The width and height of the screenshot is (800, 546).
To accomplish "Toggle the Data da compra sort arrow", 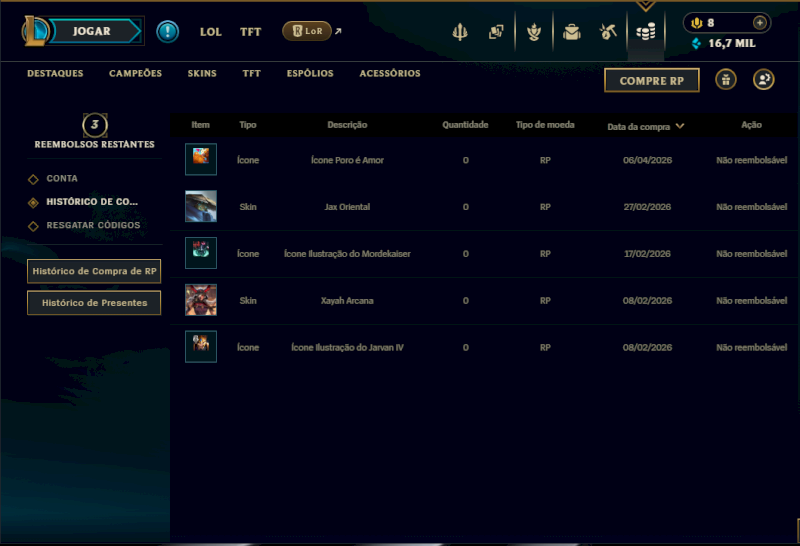I will [680, 126].
